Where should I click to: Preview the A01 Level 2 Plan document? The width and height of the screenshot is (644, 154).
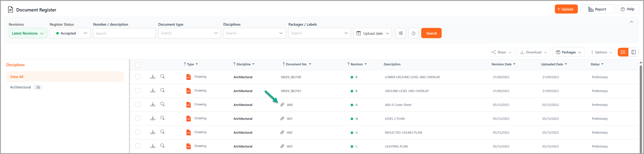coord(162,118)
